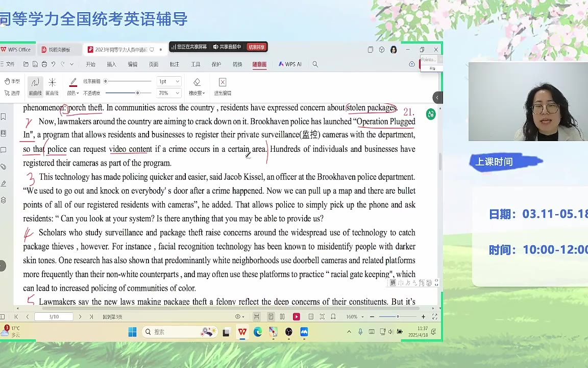The height and width of the screenshot is (368, 588).
Task: Open the attachments paperclip panel in sidebar
Action: 4,167
